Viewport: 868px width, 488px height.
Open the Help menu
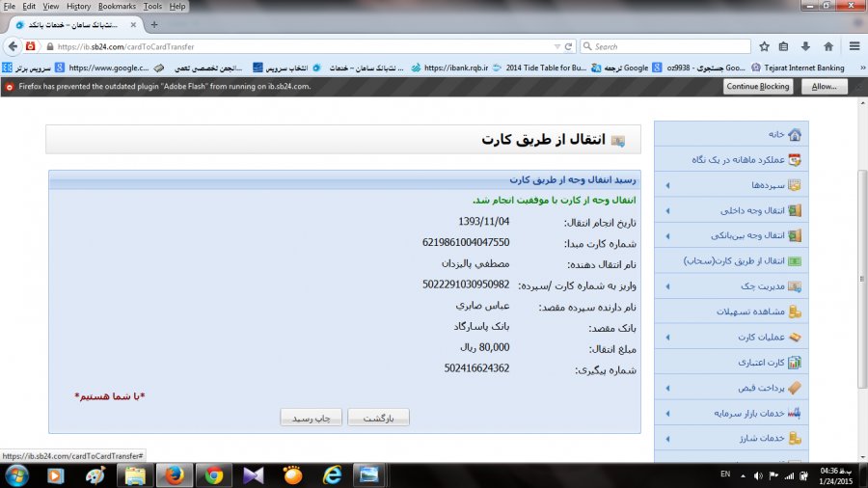(177, 6)
